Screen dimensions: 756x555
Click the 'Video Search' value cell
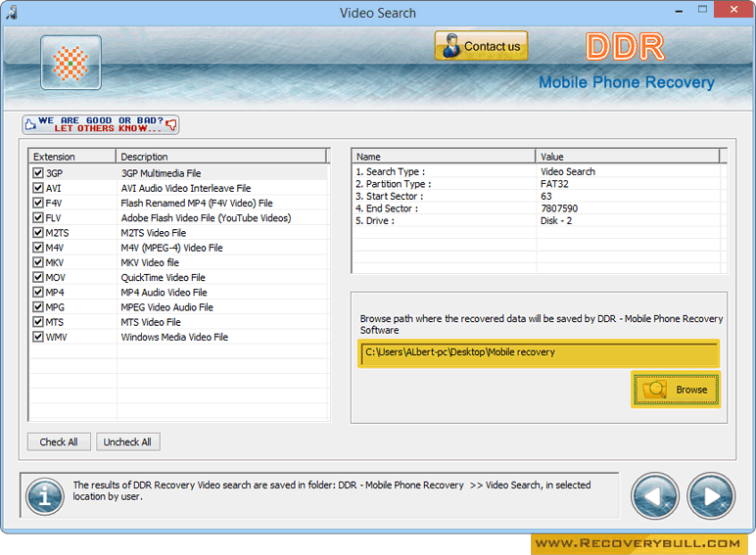click(x=568, y=172)
